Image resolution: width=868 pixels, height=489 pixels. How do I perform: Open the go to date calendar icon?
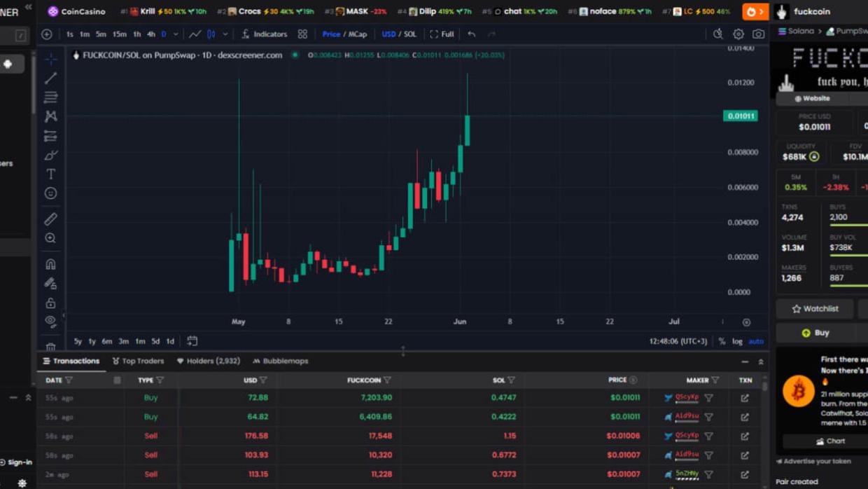click(x=192, y=341)
